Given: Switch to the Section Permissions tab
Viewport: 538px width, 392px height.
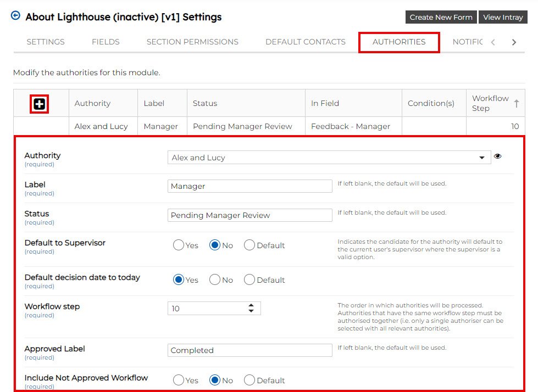Looking at the screenshot, I should pos(192,42).
